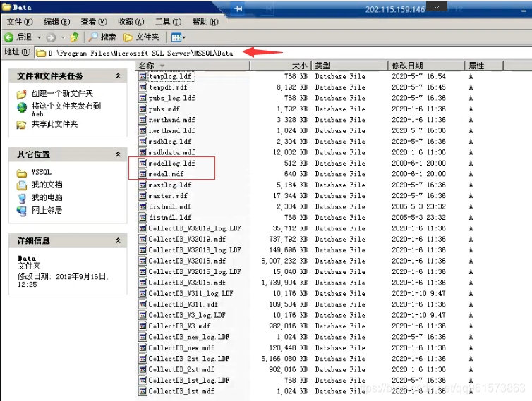
Task: Select CollectDB_V32019_log.LDF file icon
Action: pos(143,228)
